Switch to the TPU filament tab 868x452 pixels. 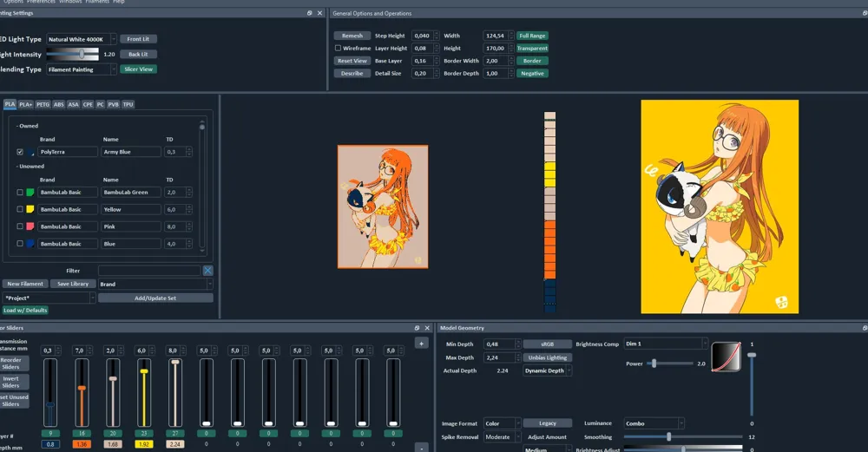128,105
